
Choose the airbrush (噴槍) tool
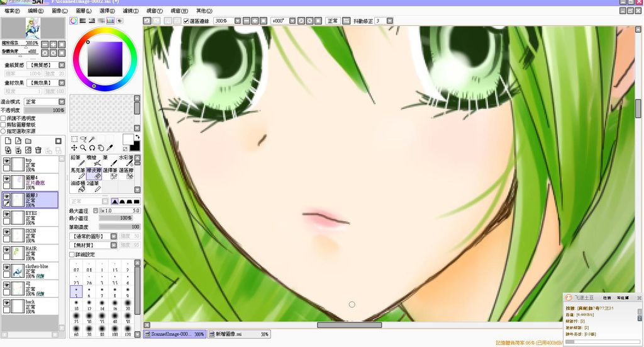point(94,161)
